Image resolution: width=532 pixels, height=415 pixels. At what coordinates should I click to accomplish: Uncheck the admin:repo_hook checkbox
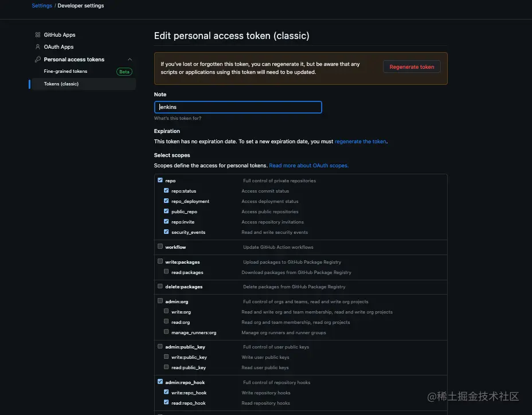161,382
